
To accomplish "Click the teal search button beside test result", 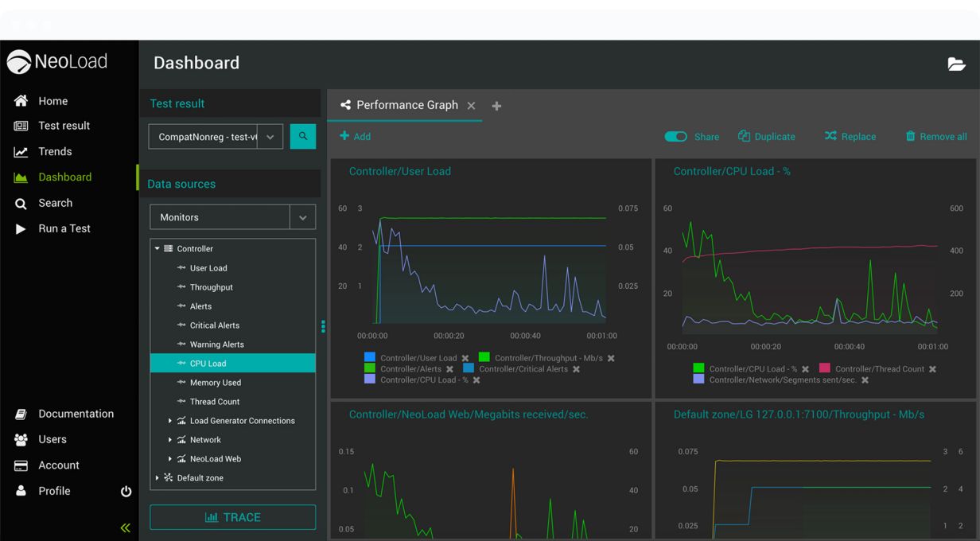I will (x=302, y=137).
